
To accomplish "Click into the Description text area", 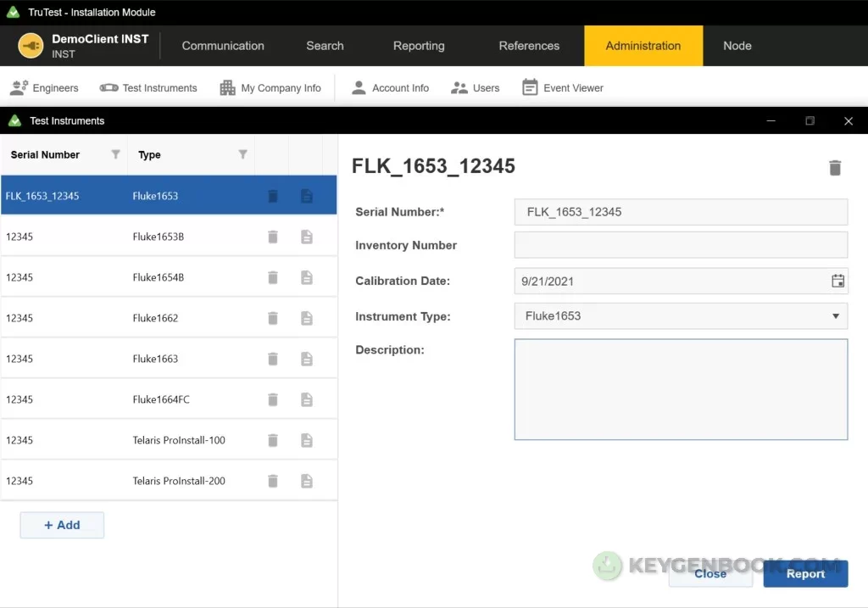I will coord(681,389).
